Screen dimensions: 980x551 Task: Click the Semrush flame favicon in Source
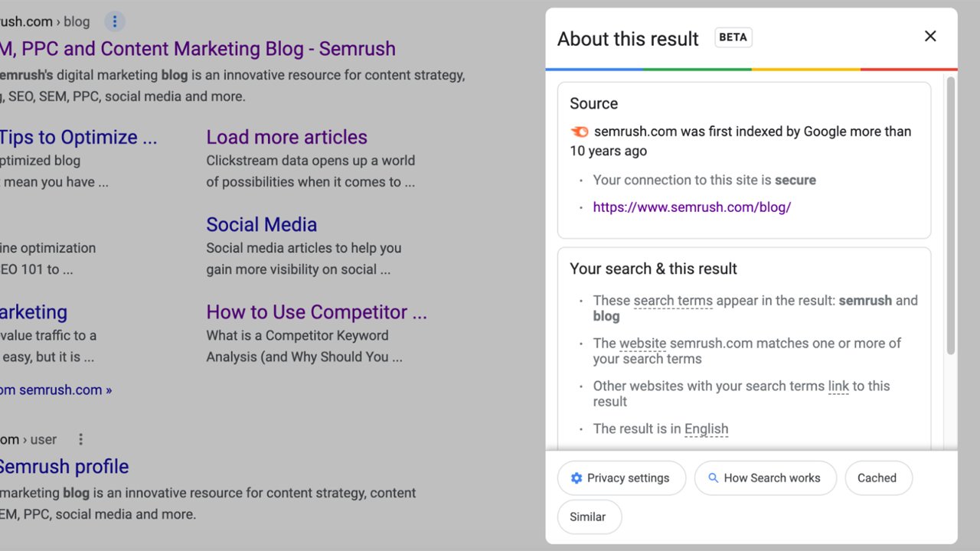580,132
